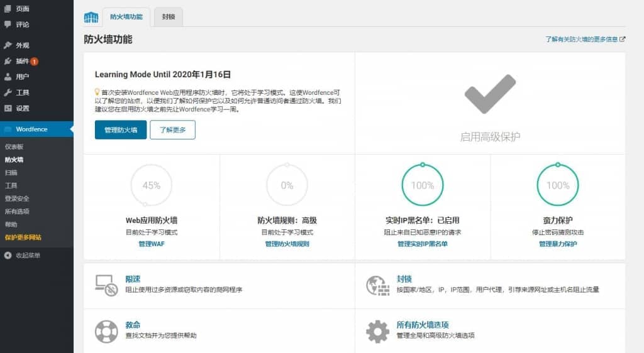The image size is (644, 353).
Task: Click the help (救命) lifebuoy icon
Action: pyautogui.click(x=106, y=330)
